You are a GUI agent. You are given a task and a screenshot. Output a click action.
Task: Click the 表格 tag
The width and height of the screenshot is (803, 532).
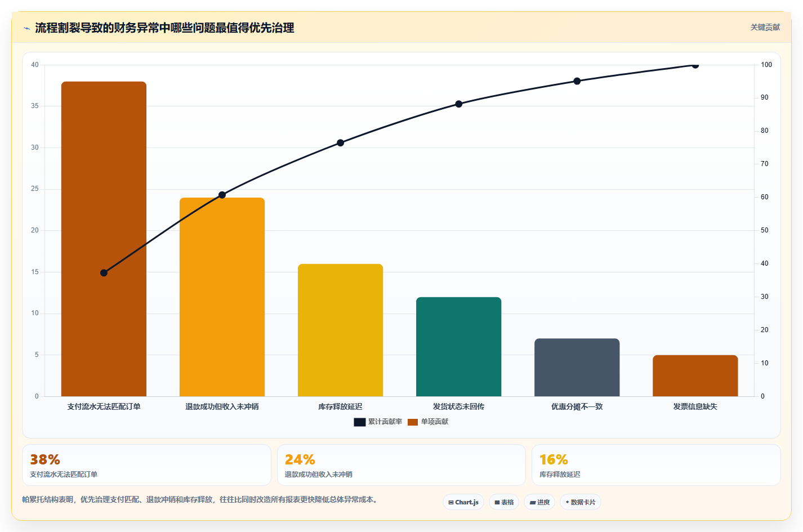point(504,502)
